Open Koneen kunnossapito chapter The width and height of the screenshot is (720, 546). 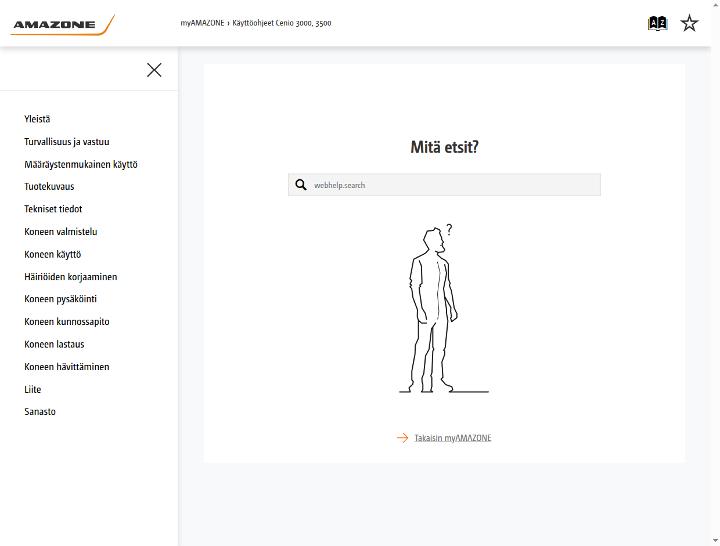click(67, 321)
